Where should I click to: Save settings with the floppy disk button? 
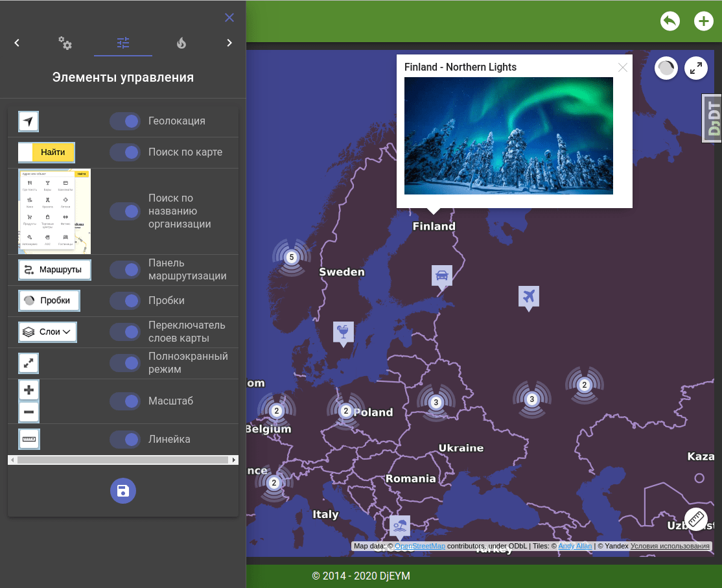[x=123, y=491]
